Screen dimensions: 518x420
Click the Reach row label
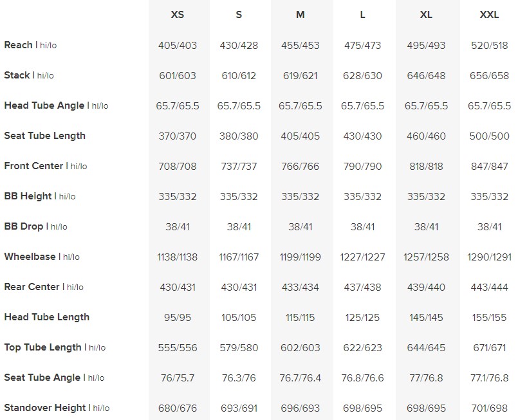click(x=18, y=45)
